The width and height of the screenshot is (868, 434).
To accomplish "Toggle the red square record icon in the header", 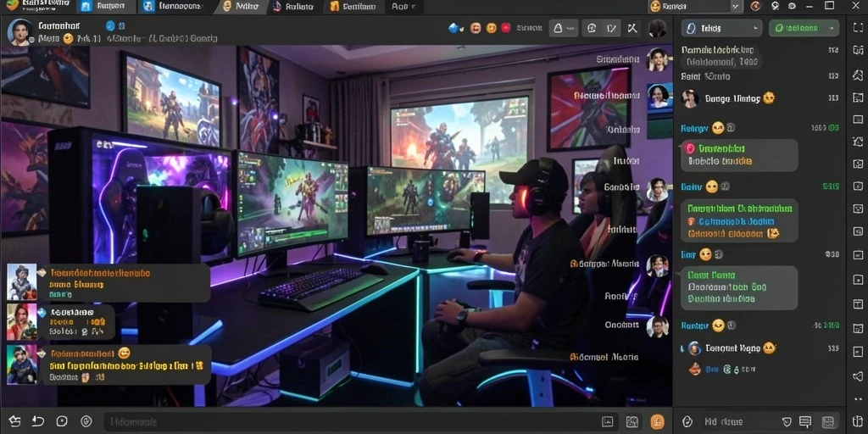I will coord(505,28).
